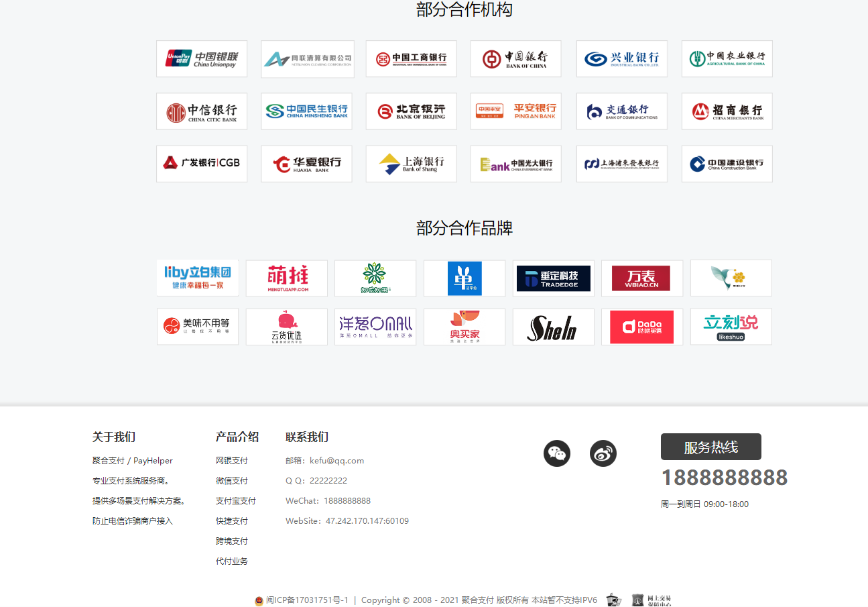
Task: Click the China Construction Bank logo
Action: 727,164
